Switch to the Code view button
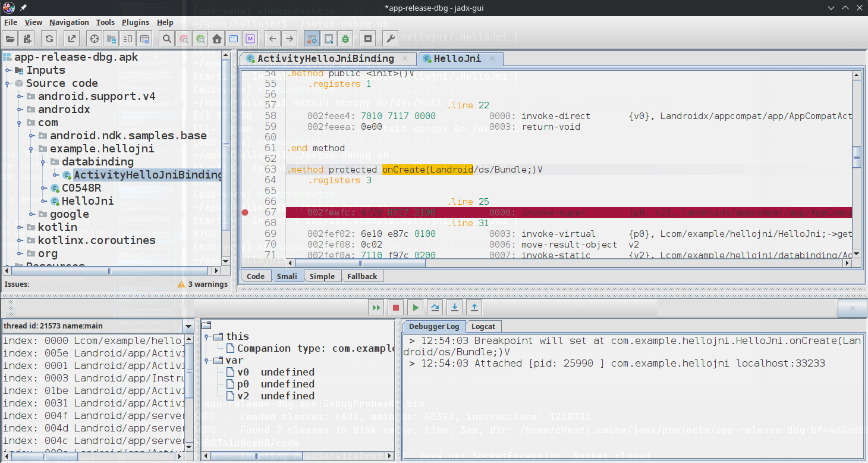The height and width of the screenshot is (463, 868). (255, 276)
